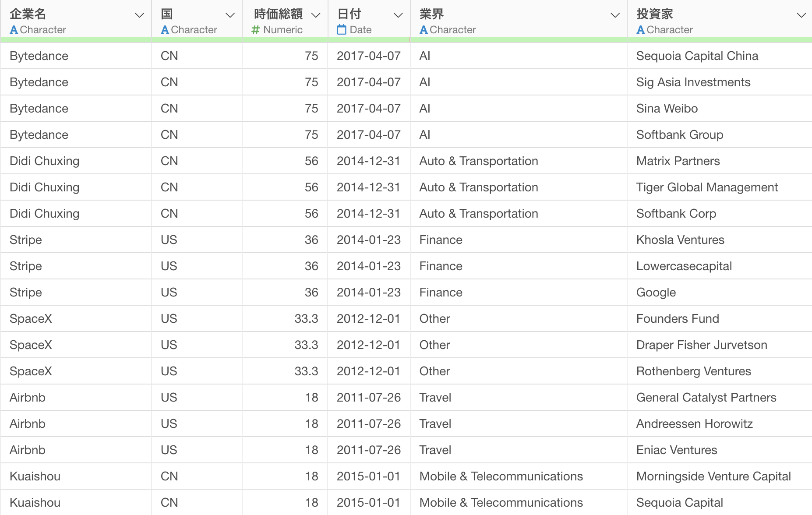Viewport: 812px width, 515px height.
Task: Click value 56 in the Tiger Global Management row
Action: [x=311, y=187]
